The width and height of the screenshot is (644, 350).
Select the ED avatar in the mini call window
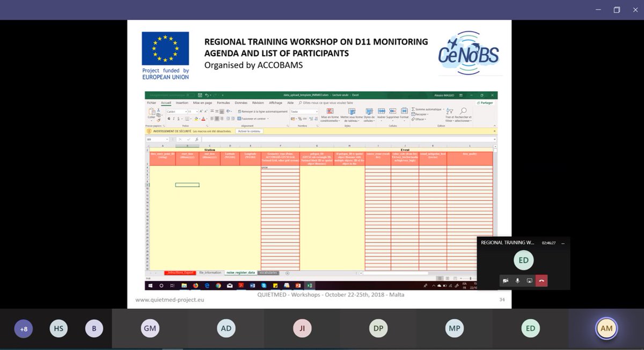(x=523, y=260)
